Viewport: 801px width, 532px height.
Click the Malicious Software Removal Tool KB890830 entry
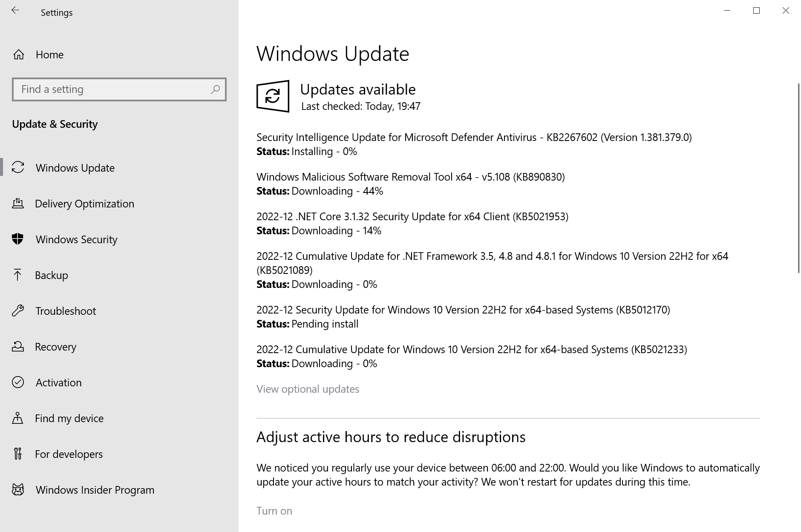pos(410,177)
